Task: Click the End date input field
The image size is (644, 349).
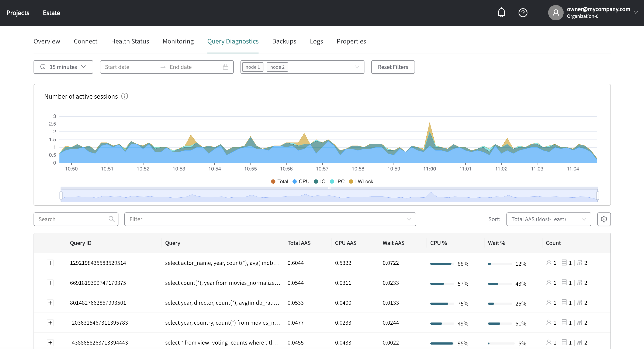Action: pos(194,67)
